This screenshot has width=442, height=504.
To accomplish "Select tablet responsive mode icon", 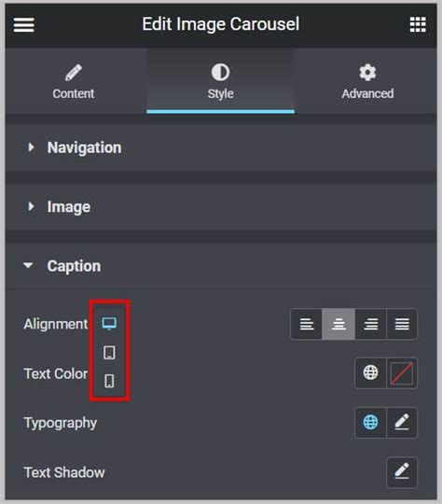I will coord(109,353).
